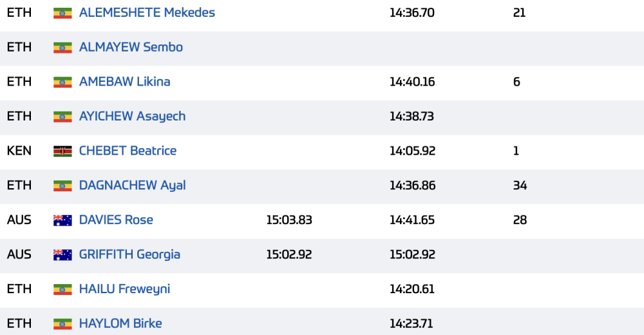
Task: Click Ethiopian flag beside AMEBAW Likina
Action: point(62,82)
